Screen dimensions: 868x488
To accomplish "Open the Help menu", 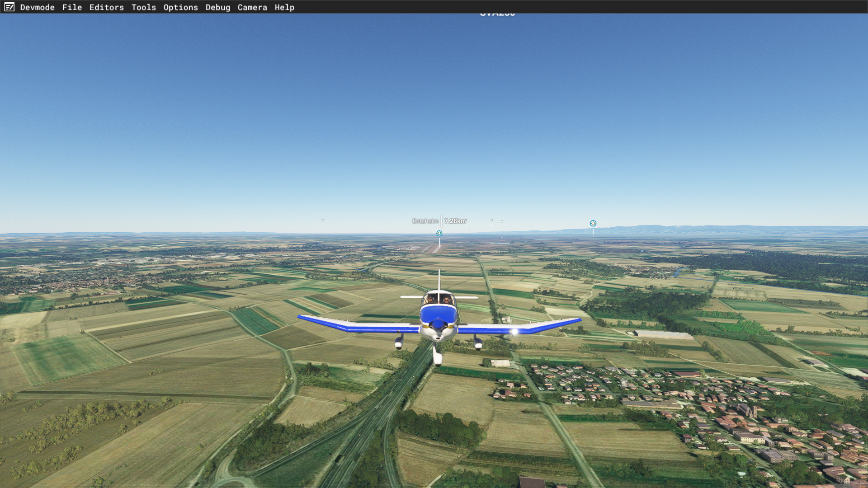I will (x=284, y=7).
